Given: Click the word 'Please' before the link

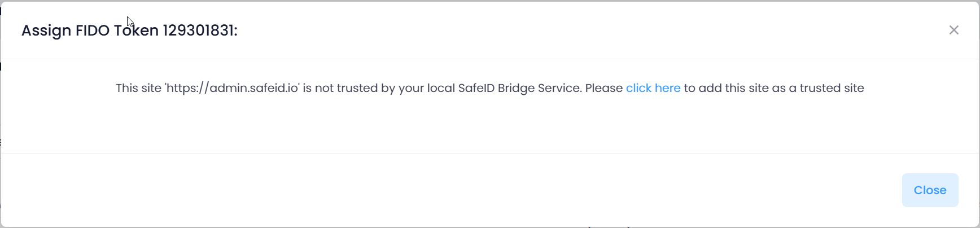Looking at the screenshot, I should 604,88.
